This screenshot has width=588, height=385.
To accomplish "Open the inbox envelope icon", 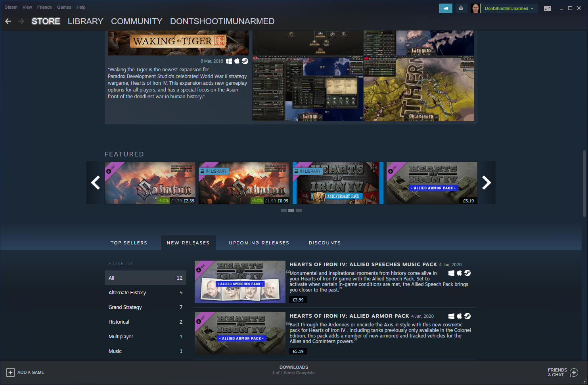I will tap(461, 8).
